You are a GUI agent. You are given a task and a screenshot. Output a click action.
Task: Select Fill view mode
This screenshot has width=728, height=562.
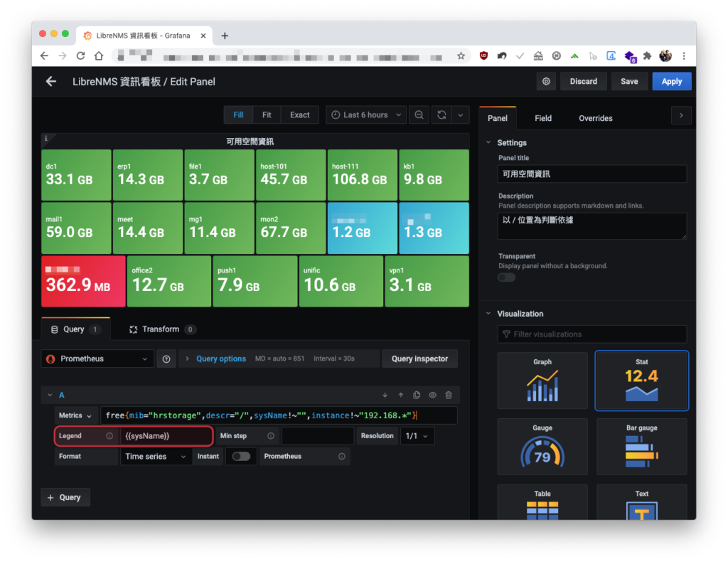(238, 115)
